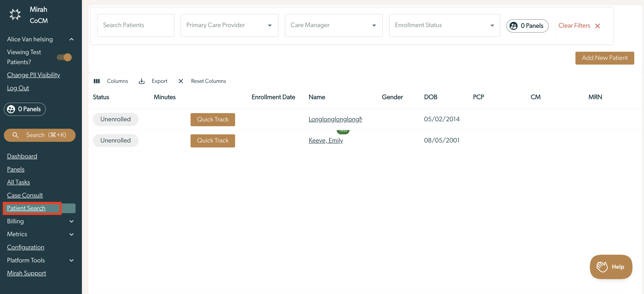The width and height of the screenshot is (644, 294).
Task: Open the sidebar 0 Panels badge
Action: pos(25,109)
